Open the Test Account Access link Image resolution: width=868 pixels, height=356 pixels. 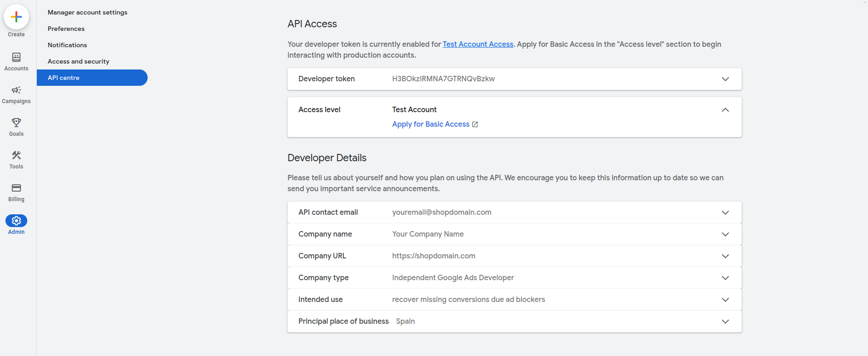coord(478,44)
